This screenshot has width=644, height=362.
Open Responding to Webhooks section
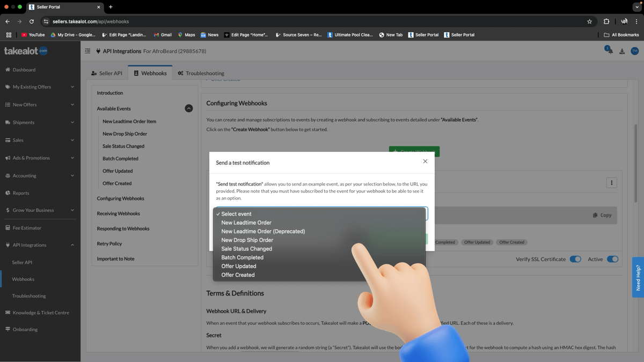(123, 228)
